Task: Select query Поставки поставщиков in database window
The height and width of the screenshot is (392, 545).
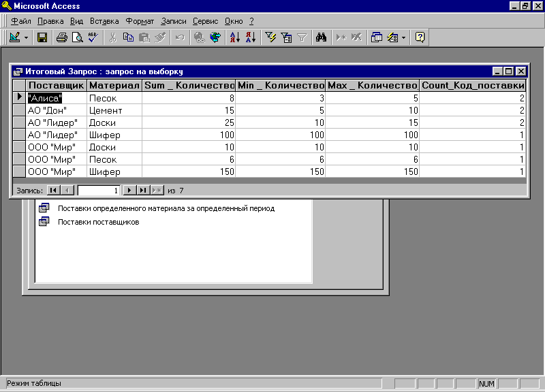Action: [98, 222]
